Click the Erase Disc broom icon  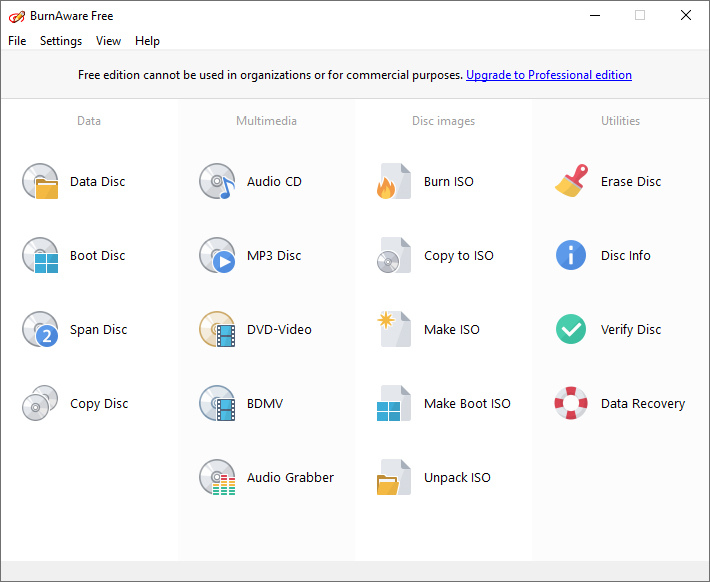[x=571, y=182]
